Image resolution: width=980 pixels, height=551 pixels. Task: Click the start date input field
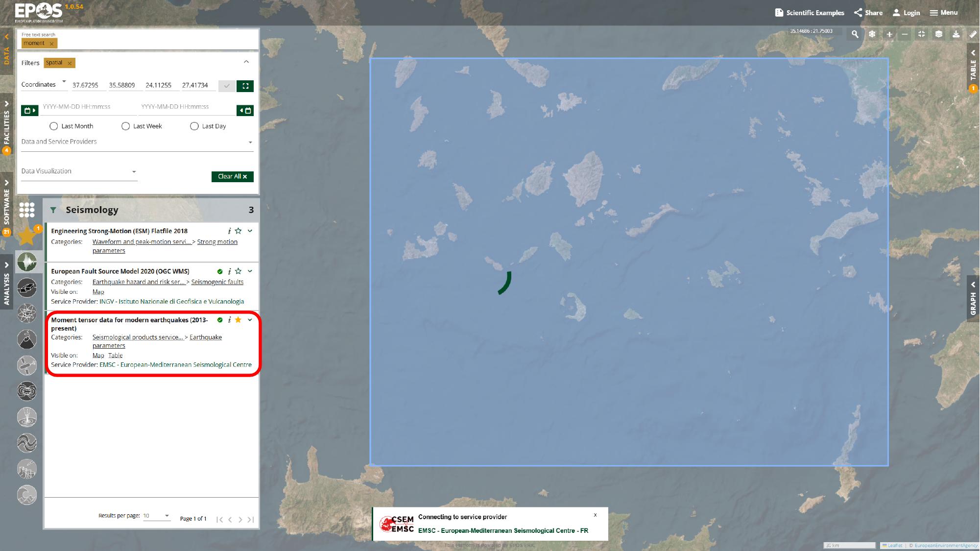coord(88,107)
